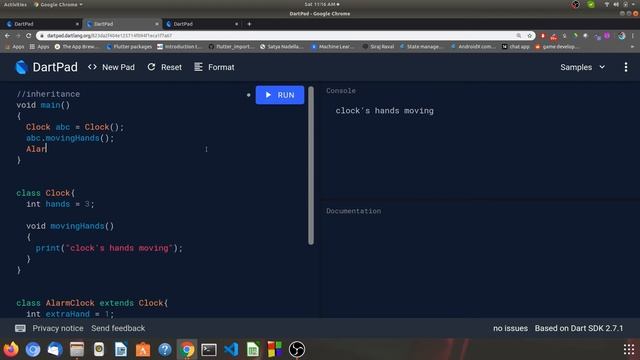Open Thunderbird mail from the dock

[55, 349]
